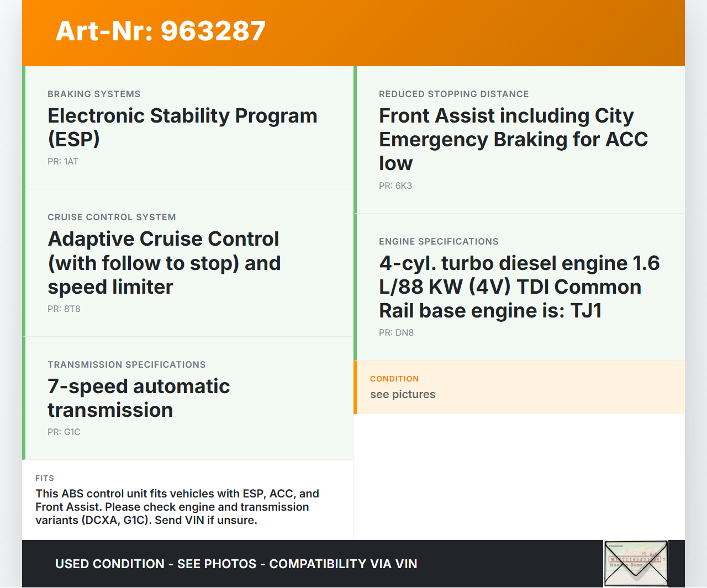Click the 'see pictures' condition text
The width and height of the screenshot is (707, 588).
pos(403,394)
